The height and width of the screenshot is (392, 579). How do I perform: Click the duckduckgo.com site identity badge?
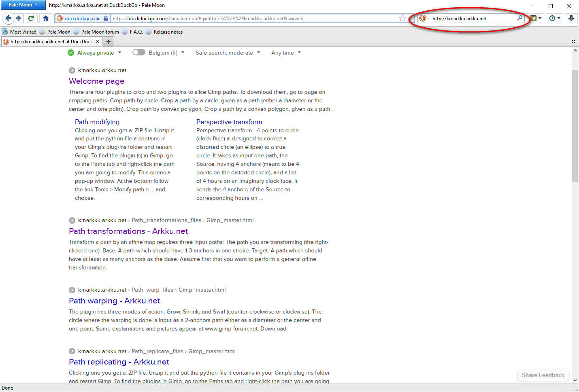[x=82, y=18]
